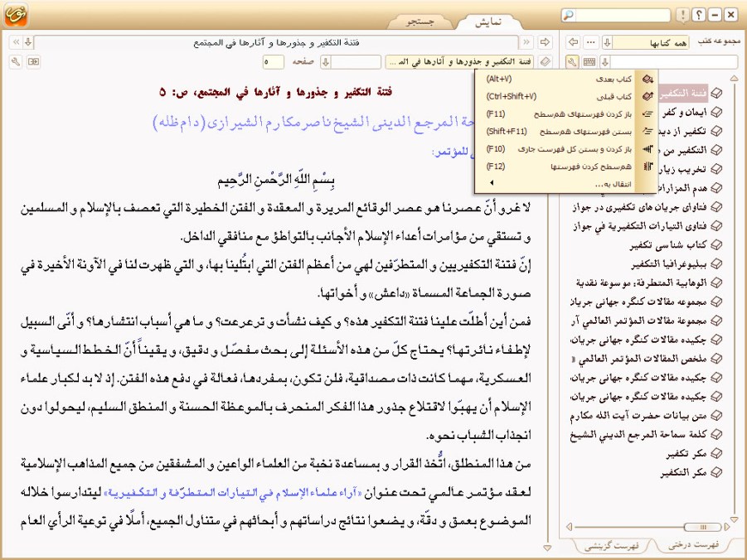The width and height of the screenshot is (747, 560).
Task: Choose كتاب قبلى from the context menu
Action: click(x=567, y=96)
